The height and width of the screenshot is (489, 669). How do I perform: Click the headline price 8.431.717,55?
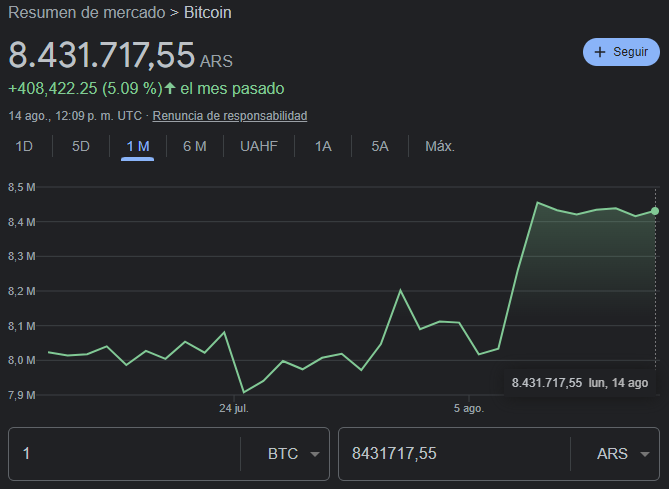pyautogui.click(x=102, y=55)
